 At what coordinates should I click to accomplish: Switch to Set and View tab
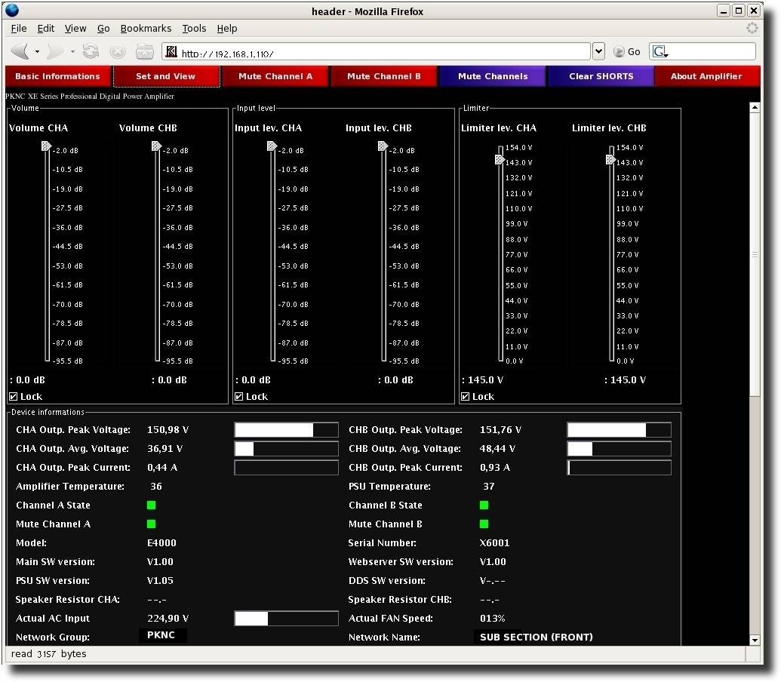pyautogui.click(x=166, y=76)
